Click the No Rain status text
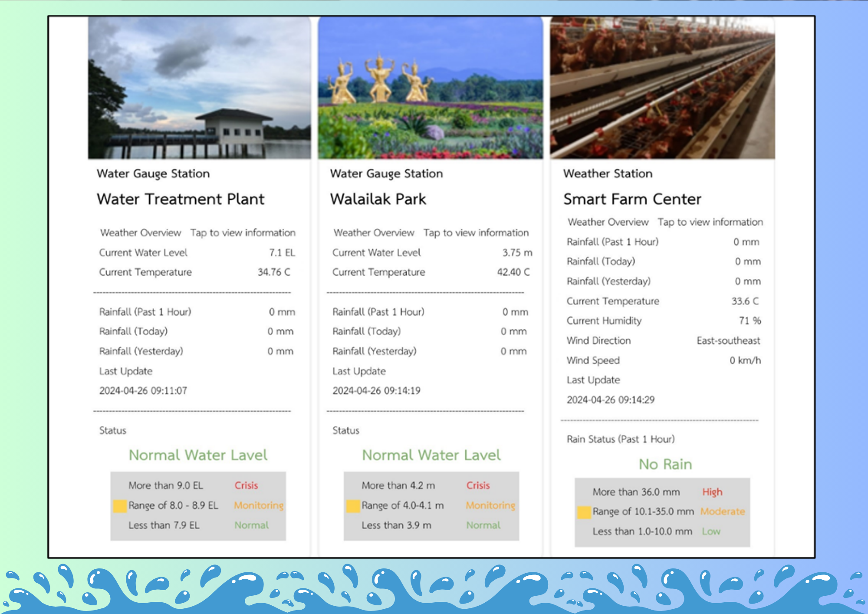 click(x=665, y=464)
